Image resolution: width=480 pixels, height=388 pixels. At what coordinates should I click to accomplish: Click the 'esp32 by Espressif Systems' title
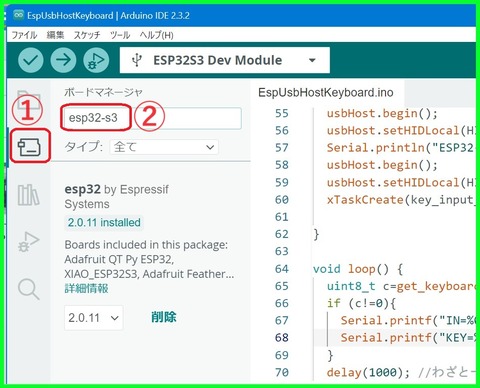pos(117,196)
